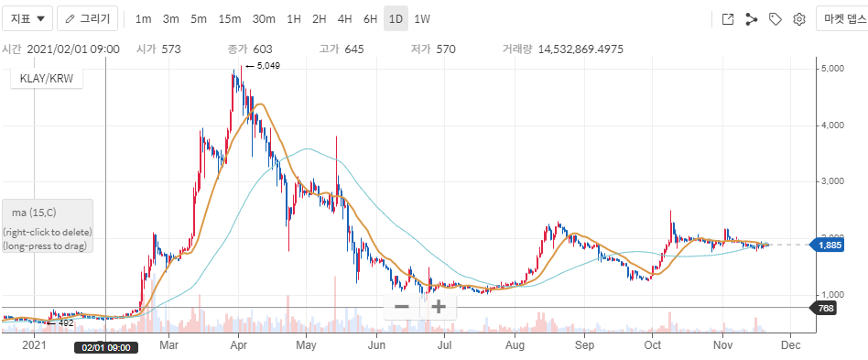Click the 저가 570 low value

[x=433, y=49]
